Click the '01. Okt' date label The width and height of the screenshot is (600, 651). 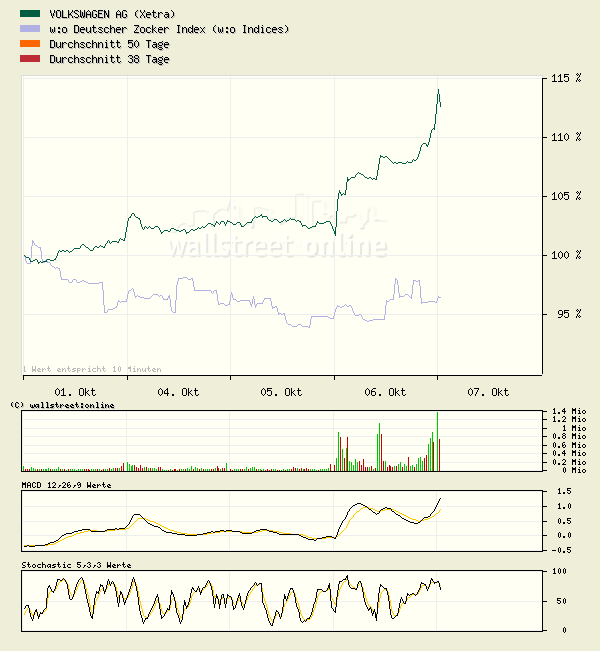pyautogui.click(x=75, y=392)
